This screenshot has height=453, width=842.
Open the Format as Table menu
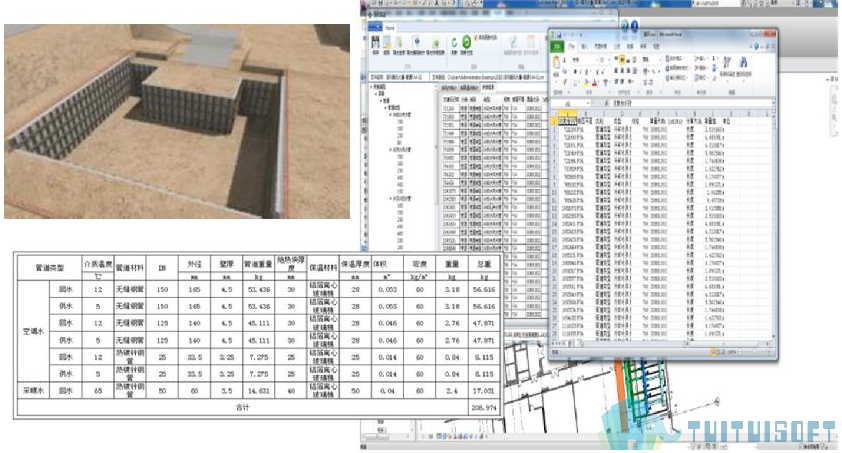(x=679, y=68)
